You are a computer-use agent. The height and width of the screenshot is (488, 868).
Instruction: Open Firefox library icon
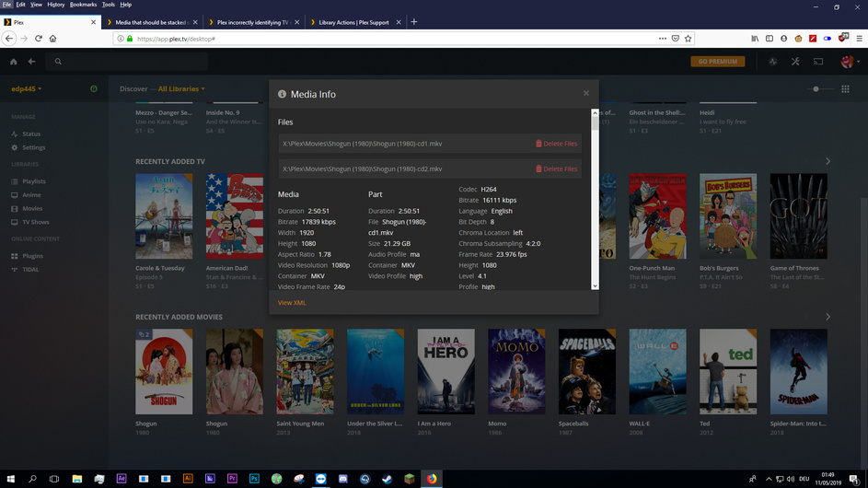755,39
